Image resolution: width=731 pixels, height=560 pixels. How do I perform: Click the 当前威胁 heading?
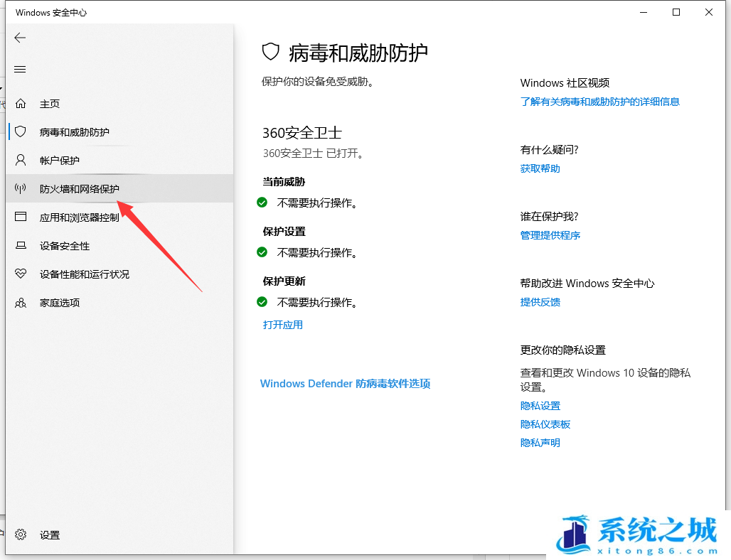284,182
